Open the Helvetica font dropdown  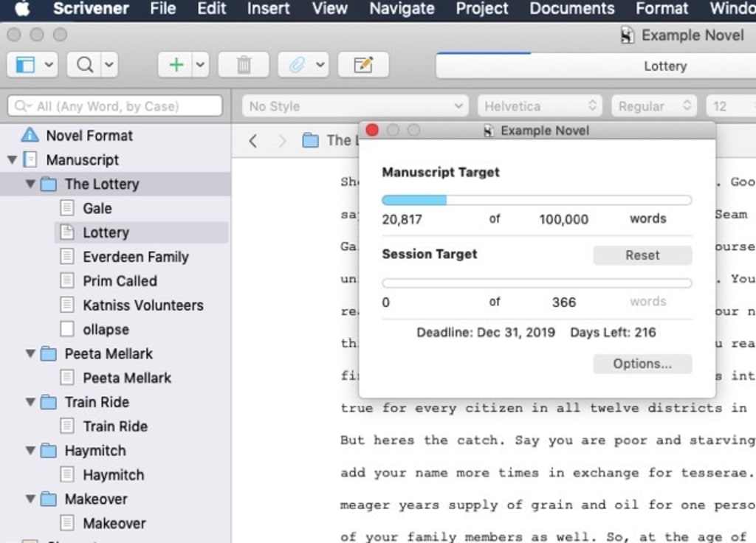(x=540, y=106)
